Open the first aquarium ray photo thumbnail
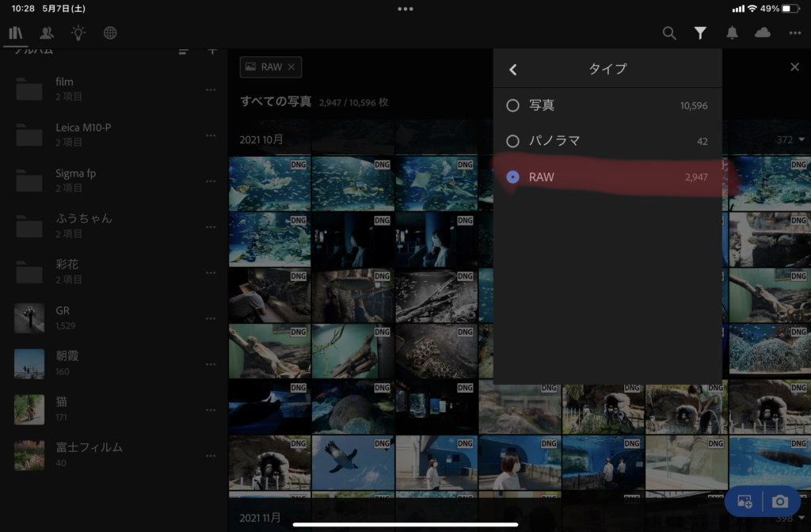 click(x=269, y=184)
